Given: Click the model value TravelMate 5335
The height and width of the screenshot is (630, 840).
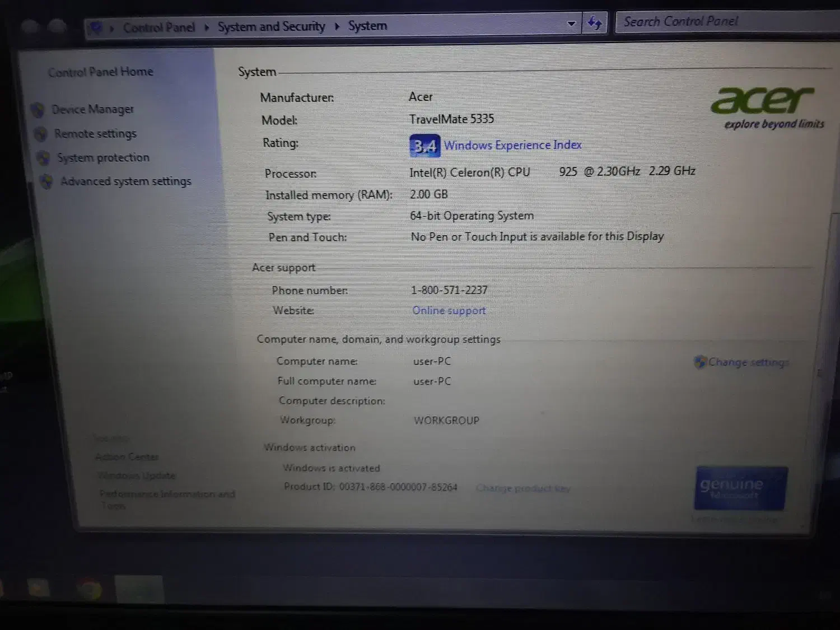Looking at the screenshot, I should click(x=451, y=119).
